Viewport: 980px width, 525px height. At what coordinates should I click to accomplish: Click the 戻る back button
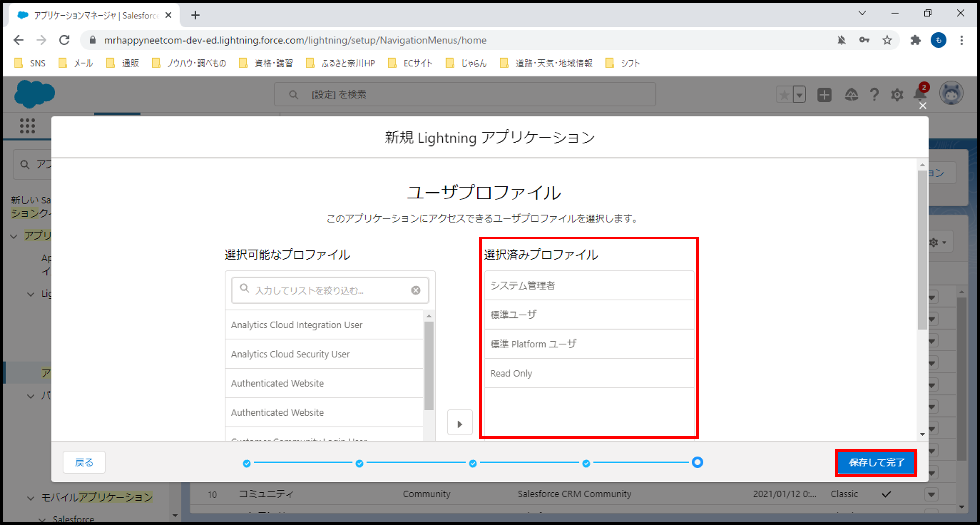pos(84,462)
